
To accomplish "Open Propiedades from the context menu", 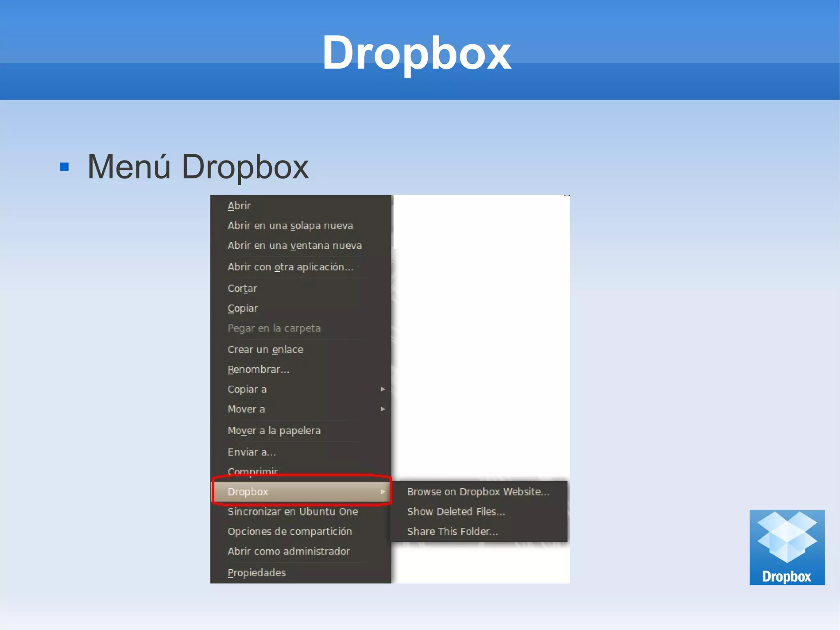I will (x=301, y=573).
